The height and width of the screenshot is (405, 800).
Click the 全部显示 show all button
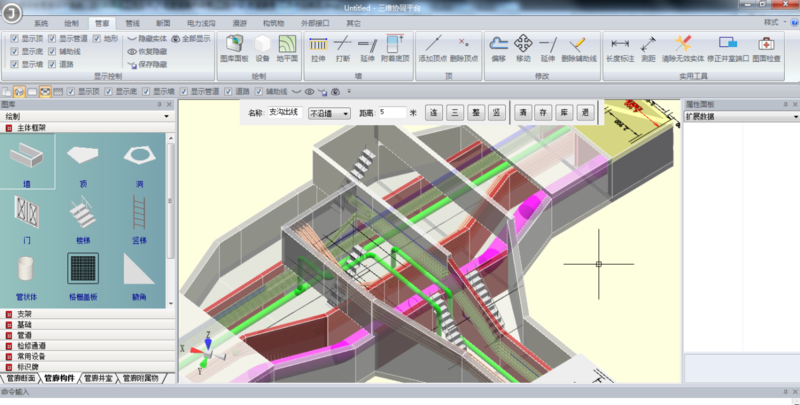click(x=190, y=38)
